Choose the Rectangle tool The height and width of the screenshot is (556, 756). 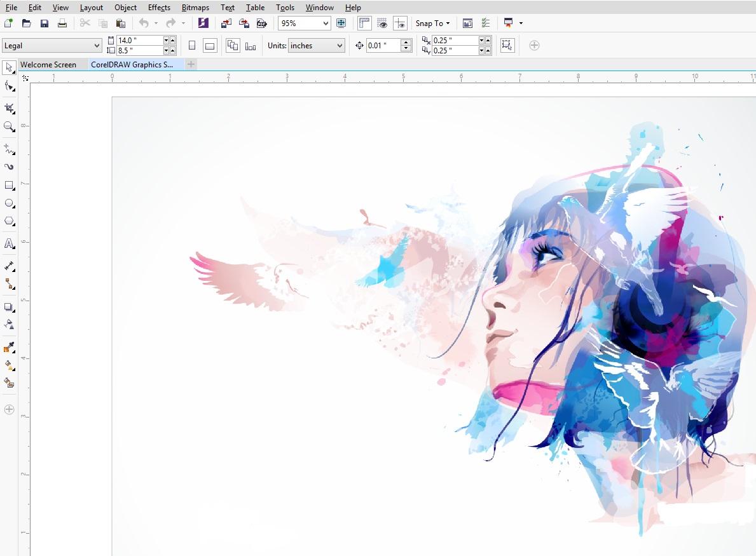[x=9, y=186]
